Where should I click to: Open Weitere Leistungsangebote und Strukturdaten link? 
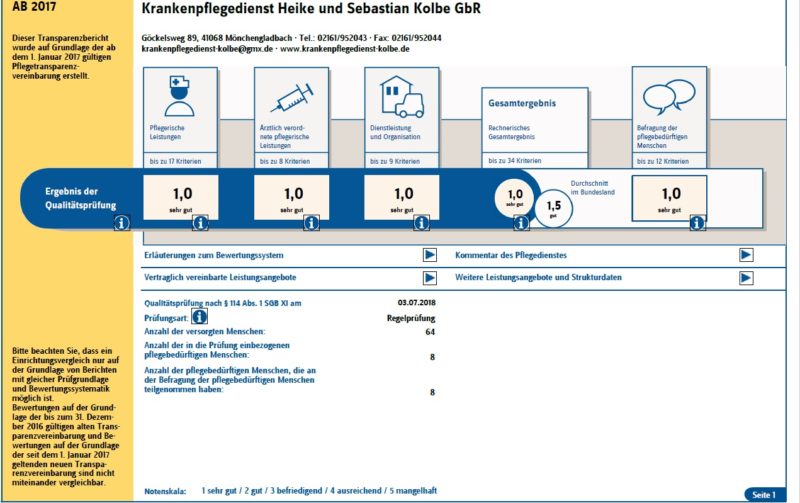point(538,278)
